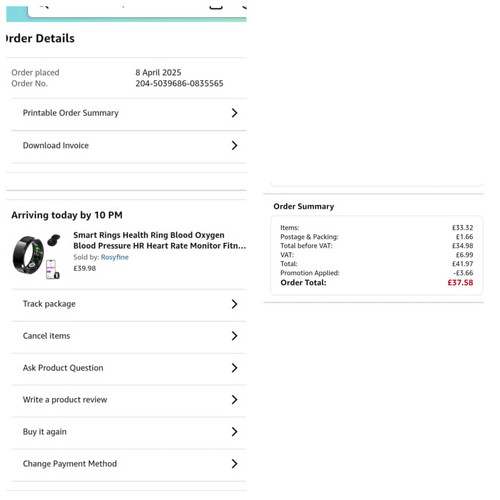Choose Buy it again
Screen dimensions: 500x500
coord(129,432)
